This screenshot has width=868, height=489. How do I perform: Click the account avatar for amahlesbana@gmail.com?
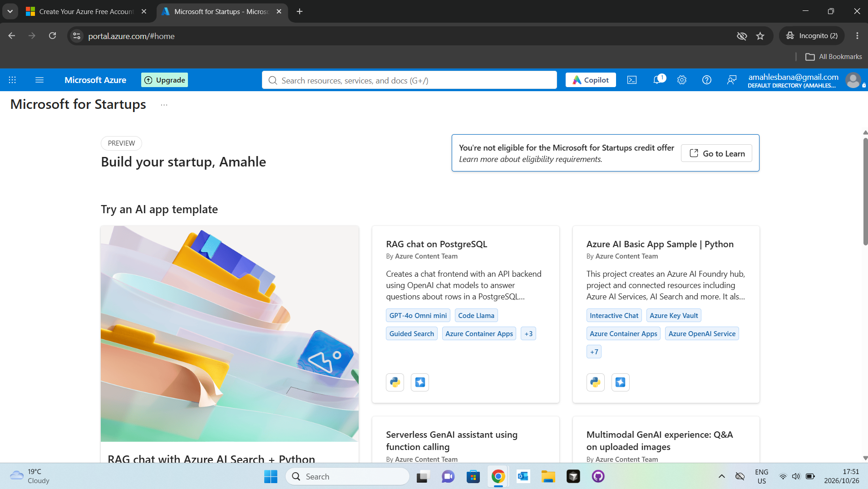pyautogui.click(x=853, y=80)
